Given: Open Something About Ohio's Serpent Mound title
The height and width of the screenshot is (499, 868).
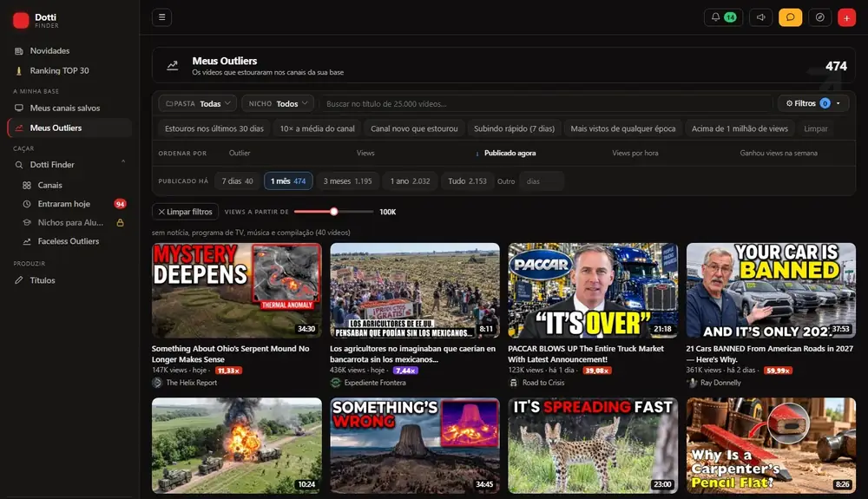Looking at the screenshot, I should click(231, 354).
